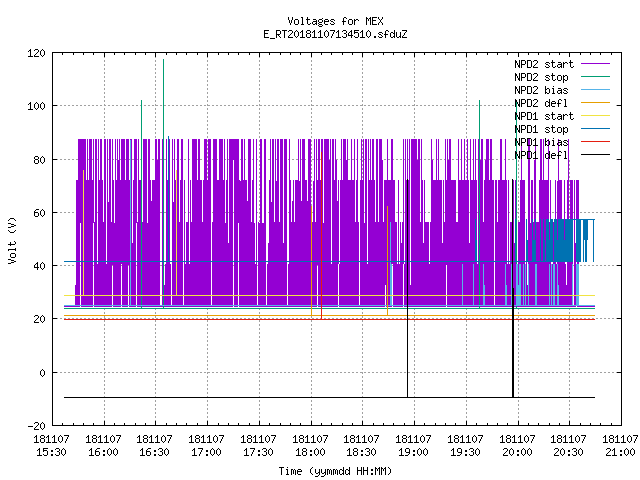Screen dimensions: 640x480
Task: Click the 20 y-axis tick value
Action: (x=39, y=319)
